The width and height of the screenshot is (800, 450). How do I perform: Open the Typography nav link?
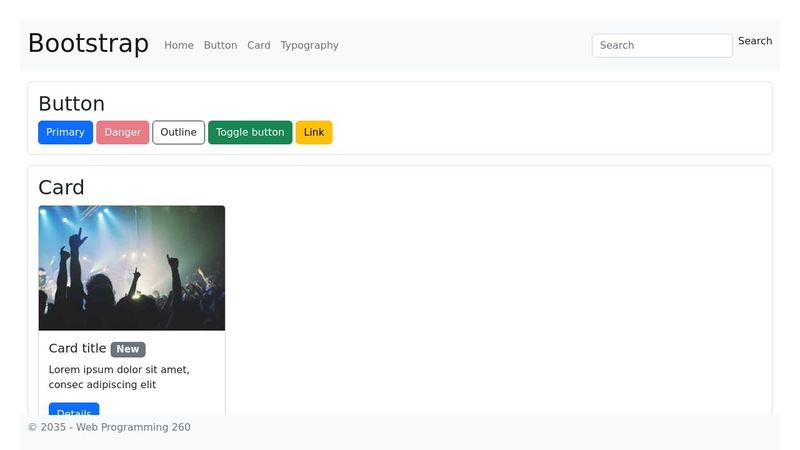[x=309, y=45]
